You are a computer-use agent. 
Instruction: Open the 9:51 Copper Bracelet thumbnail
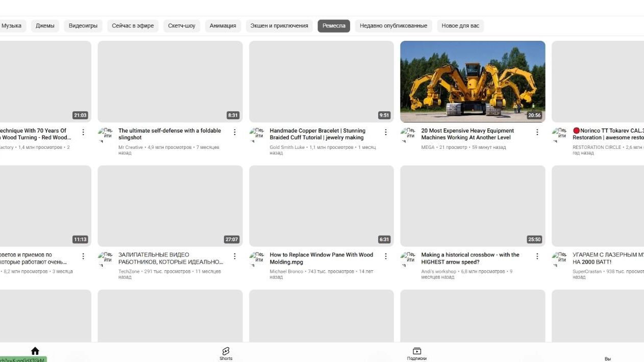click(x=321, y=82)
